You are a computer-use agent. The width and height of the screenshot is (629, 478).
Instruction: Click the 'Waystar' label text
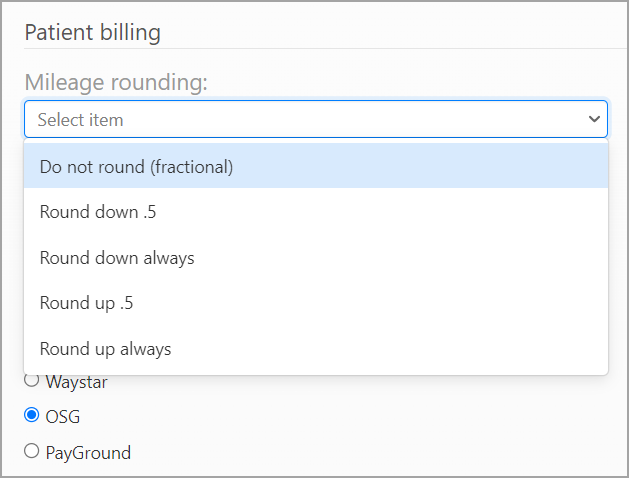77,381
